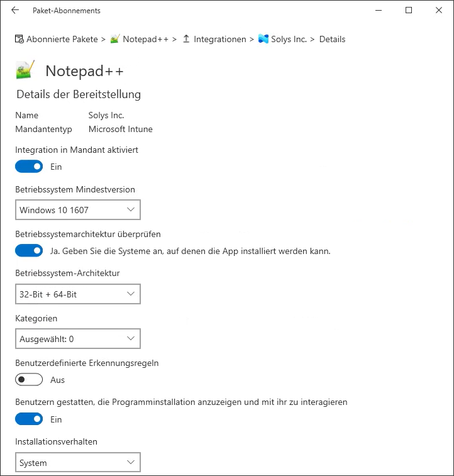Viewport: 454px width, 476px height.
Task: Open the Kategorien dropdown
Action: pos(77,339)
